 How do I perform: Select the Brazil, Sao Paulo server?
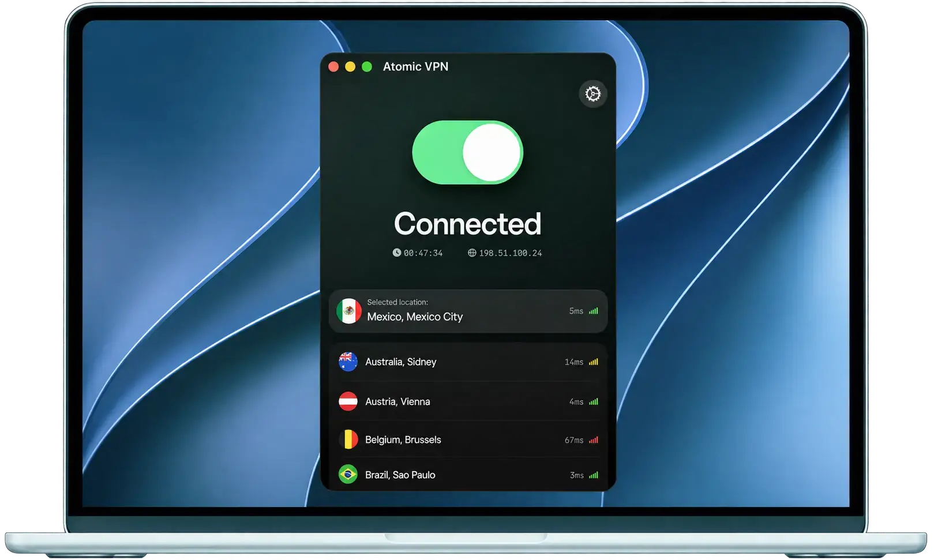(x=468, y=475)
